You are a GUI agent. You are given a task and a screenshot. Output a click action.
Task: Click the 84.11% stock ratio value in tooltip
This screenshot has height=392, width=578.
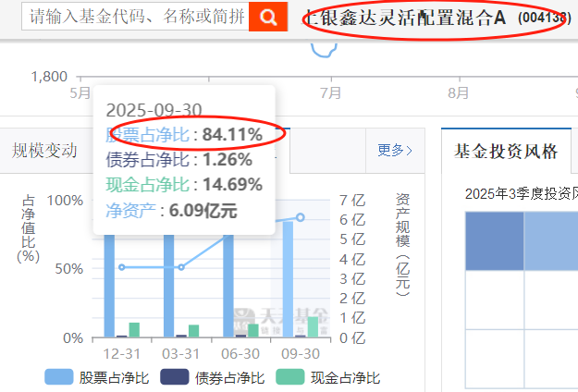232,134
